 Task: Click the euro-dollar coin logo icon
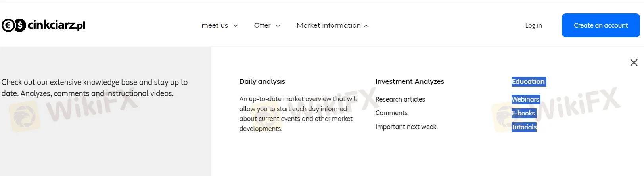click(x=14, y=25)
